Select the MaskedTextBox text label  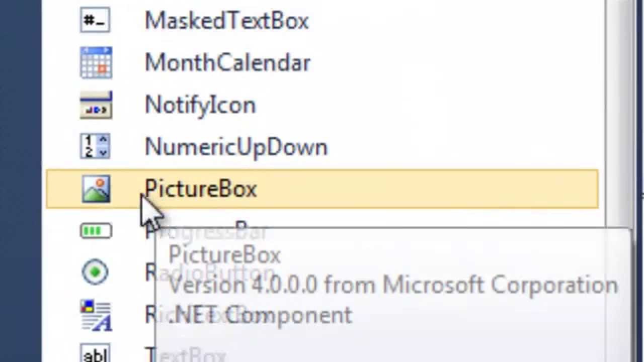(x=226, y=21)
